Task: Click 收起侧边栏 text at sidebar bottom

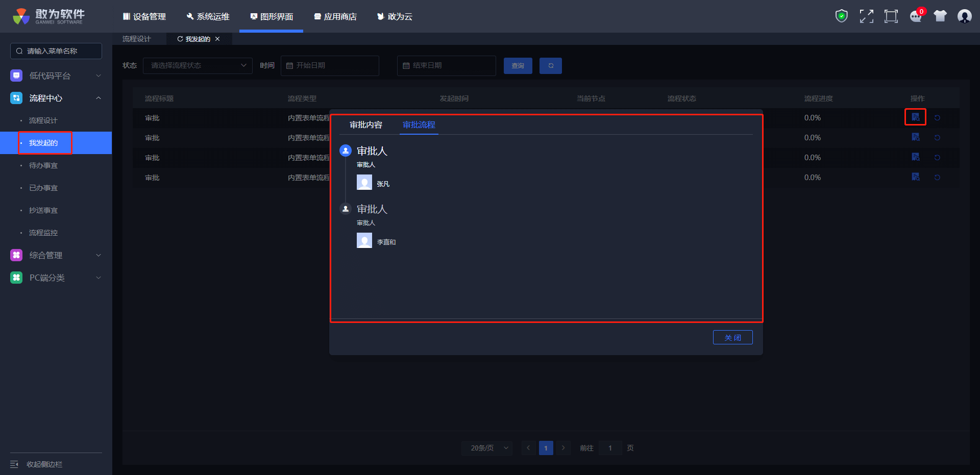Action: coord(44,464)
